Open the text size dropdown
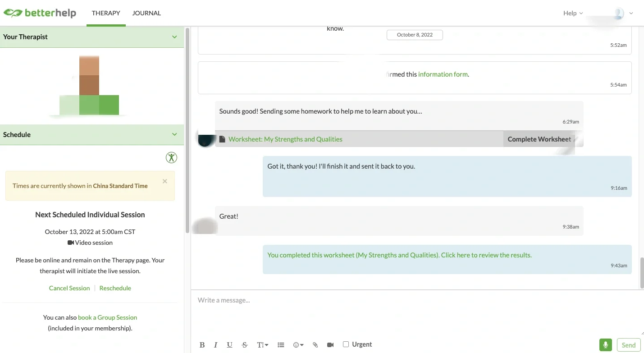The image size is (644, 353). [262, 345]
